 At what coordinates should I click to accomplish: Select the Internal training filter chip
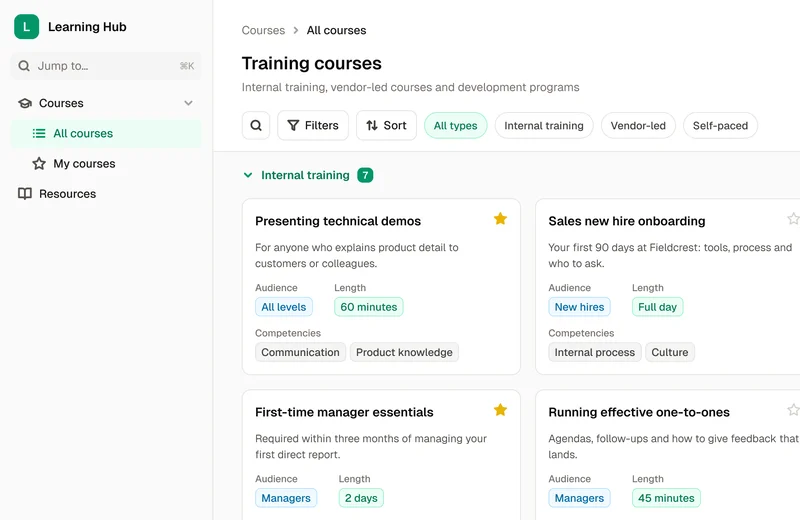(x=544, y=126)
